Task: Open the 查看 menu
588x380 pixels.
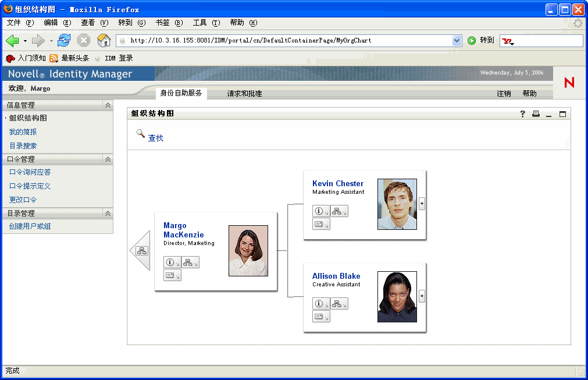Action: [94, 23]
